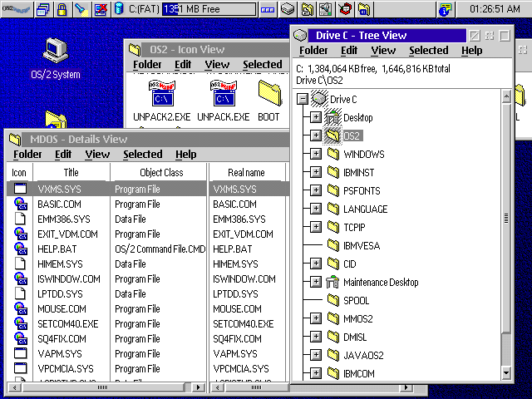This screenshot has width=532, height=399.
Task: Open the OS/2 Warp menu button
Action: point(17,9)
